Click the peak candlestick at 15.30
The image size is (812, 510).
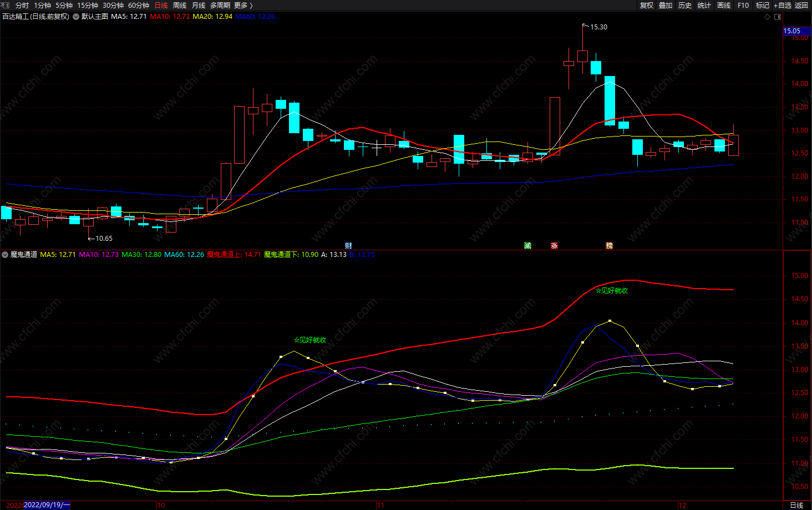tap(582, 55)
